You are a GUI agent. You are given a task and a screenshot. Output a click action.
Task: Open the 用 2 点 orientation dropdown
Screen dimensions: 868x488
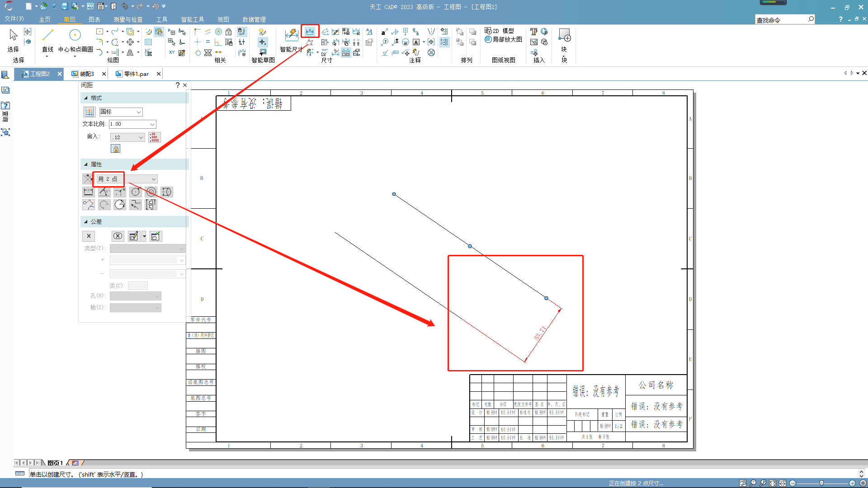pos(127,179)
